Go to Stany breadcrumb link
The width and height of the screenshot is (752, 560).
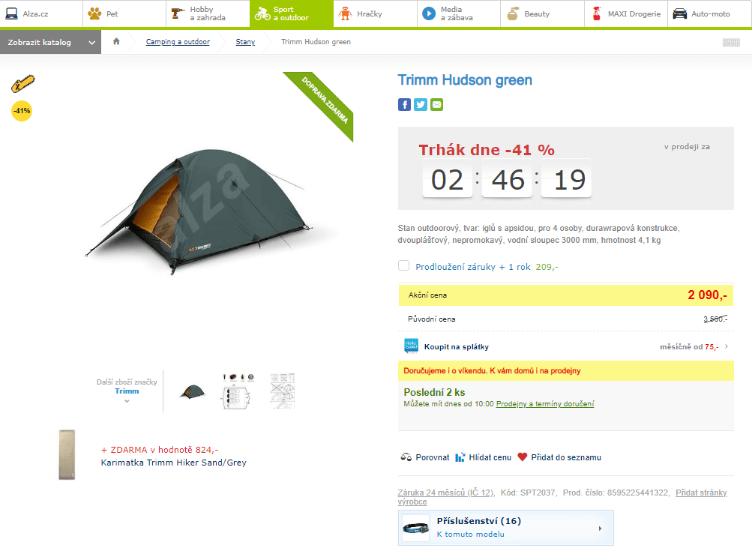[246, 42]
